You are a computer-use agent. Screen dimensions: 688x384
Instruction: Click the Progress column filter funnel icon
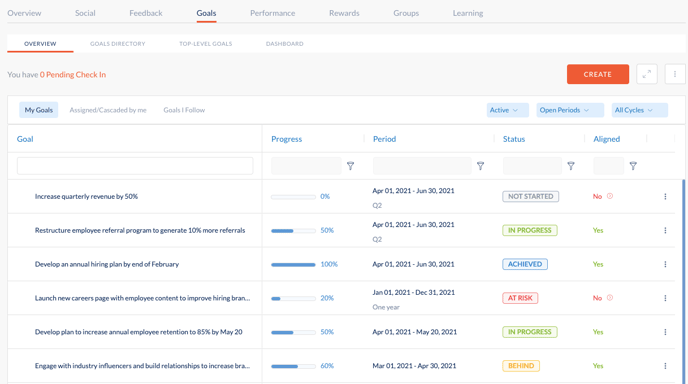click(x=351, y=166)
